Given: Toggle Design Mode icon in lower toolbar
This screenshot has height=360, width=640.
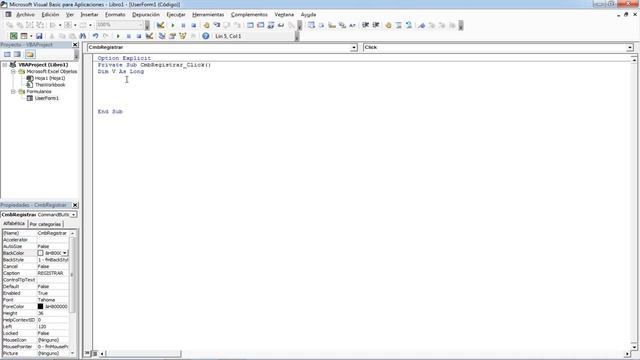Looking at the screenshot, I should (x=149, y=36).
